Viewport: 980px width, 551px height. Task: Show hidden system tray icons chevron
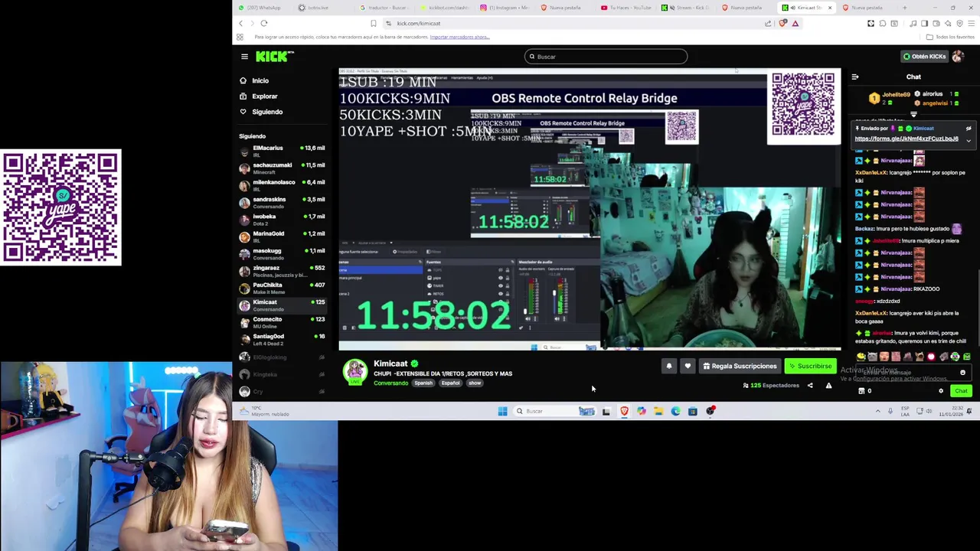pyautogui.click(x=877, y=412)
